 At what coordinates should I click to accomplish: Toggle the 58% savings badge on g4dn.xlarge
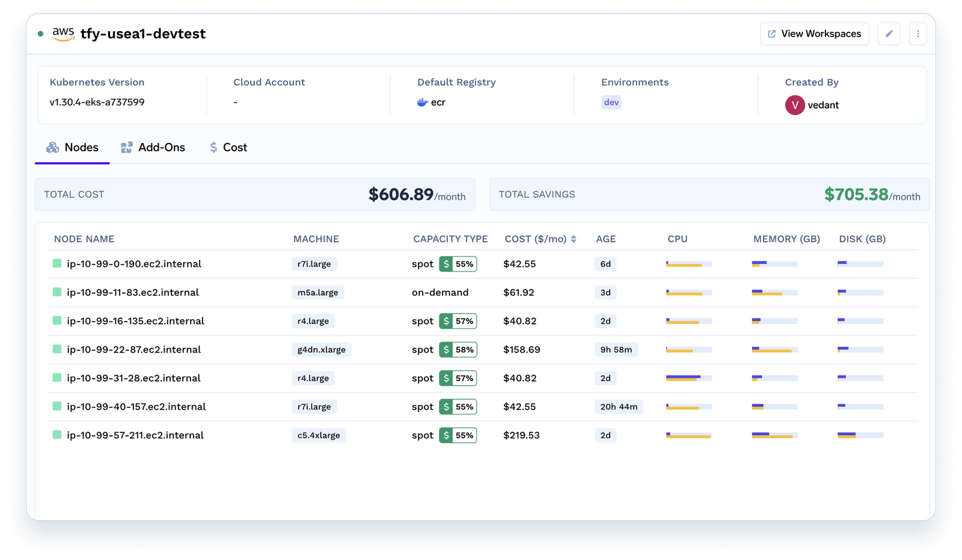(x=458, y=349)
